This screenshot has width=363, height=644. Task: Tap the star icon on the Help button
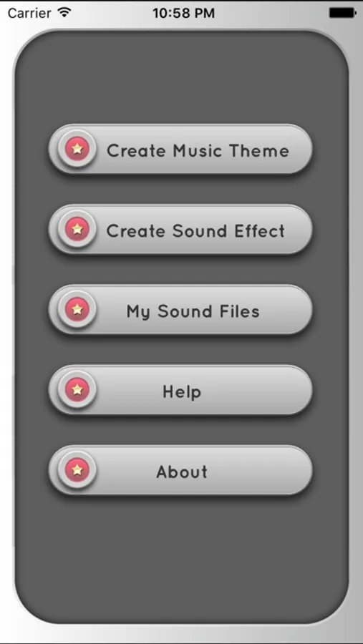click(x=77, y=389)
